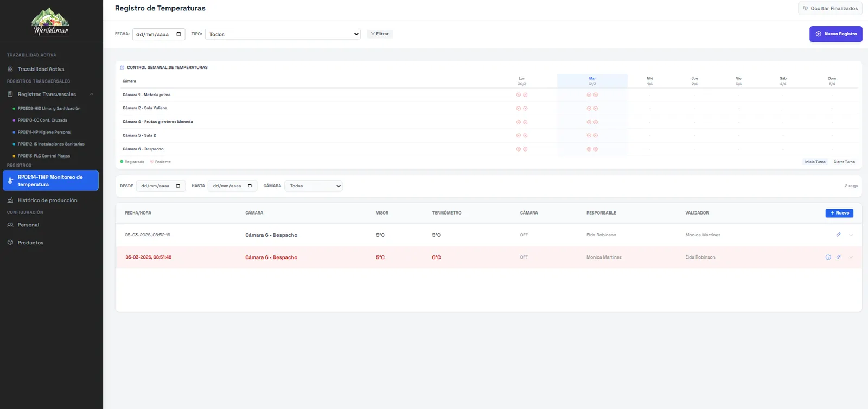Viewport: 868px width, 409px height.
Task: Open the CÁMARA dropdown showing Todas
Action: click(314, 186)
